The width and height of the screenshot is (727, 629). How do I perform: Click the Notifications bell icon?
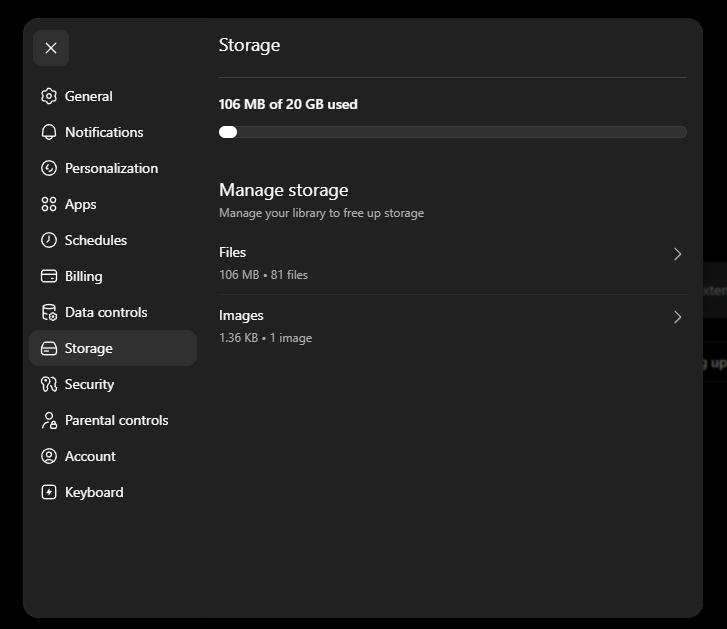pos(49,132)
